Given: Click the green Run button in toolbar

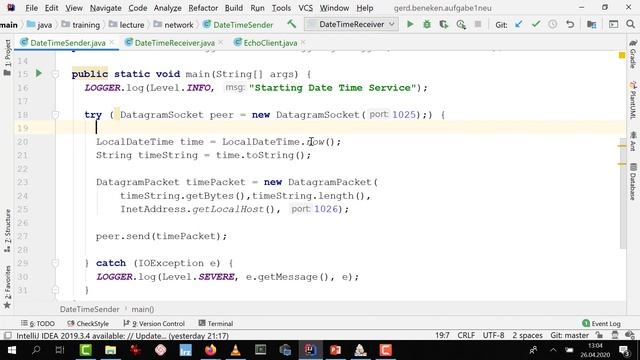Looking at the screenshot, I should coord(410,24).
